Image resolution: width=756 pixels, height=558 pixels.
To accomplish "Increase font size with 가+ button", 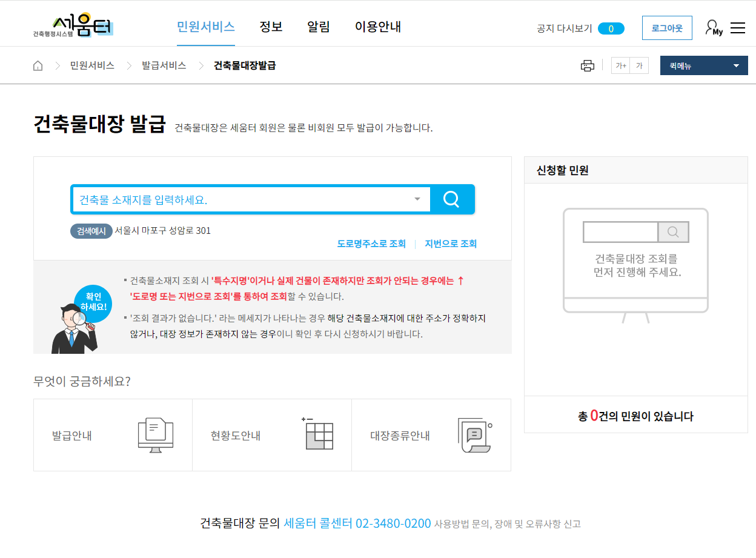I will 620,65.
